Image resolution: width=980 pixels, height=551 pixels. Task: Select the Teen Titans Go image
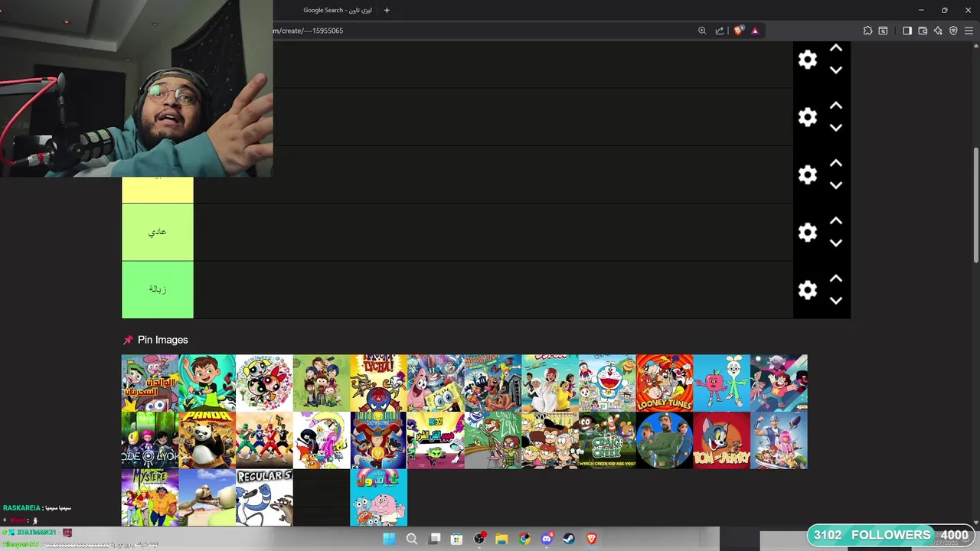point(436,440)
